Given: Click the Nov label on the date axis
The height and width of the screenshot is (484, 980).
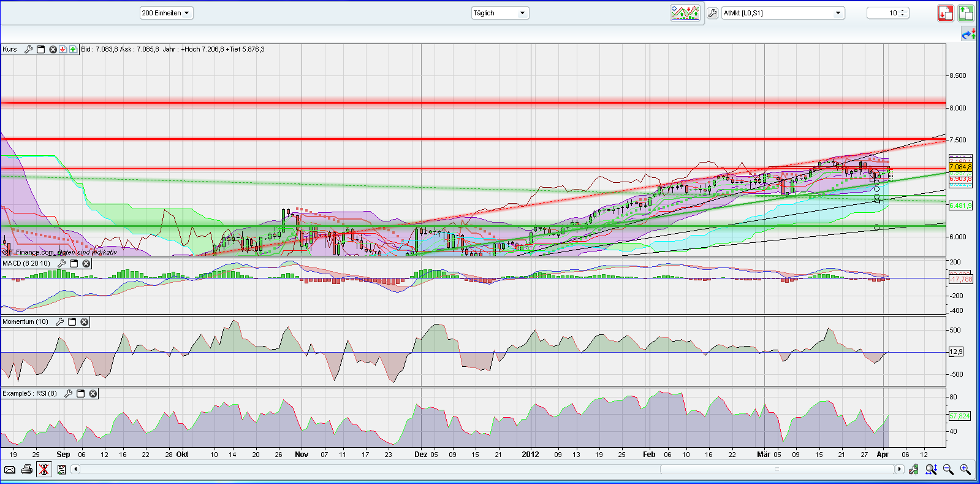Looking at the screenshot, I should (x=302, y=455).
